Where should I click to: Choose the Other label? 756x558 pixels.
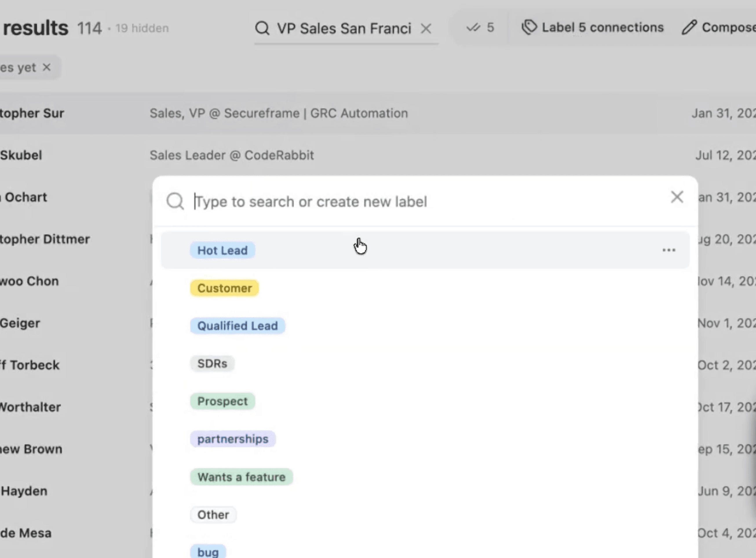[x=213, y=515]
